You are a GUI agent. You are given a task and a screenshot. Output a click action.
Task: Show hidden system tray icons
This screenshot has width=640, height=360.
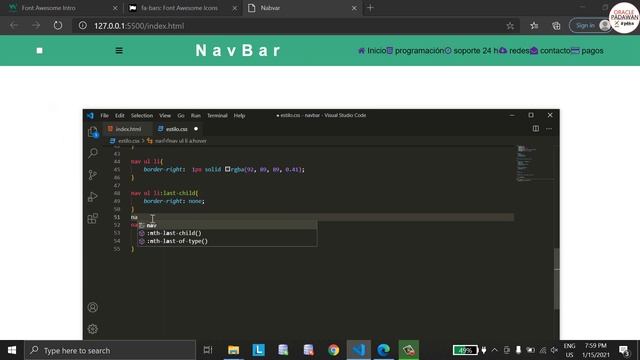[495, 350]
